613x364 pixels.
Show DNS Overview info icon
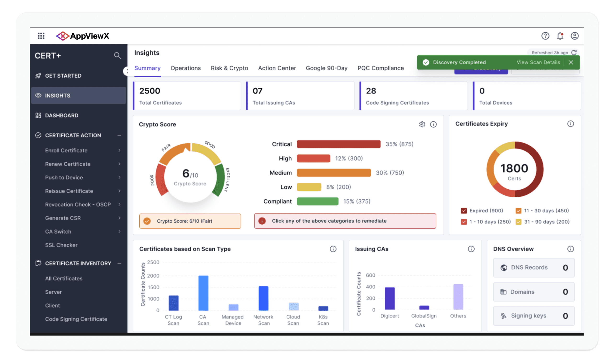pos(570,249)
